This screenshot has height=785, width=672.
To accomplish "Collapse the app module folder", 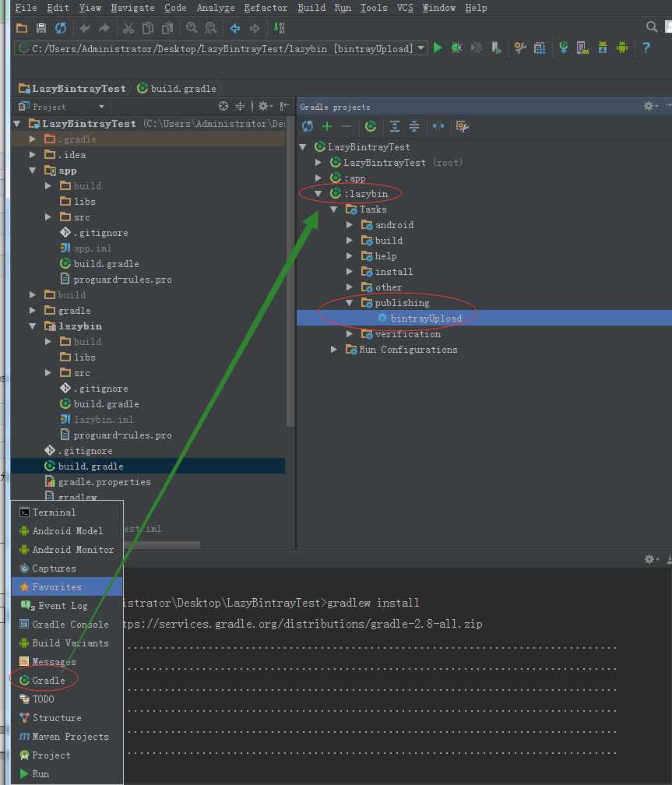I will [x=33, y=171].
